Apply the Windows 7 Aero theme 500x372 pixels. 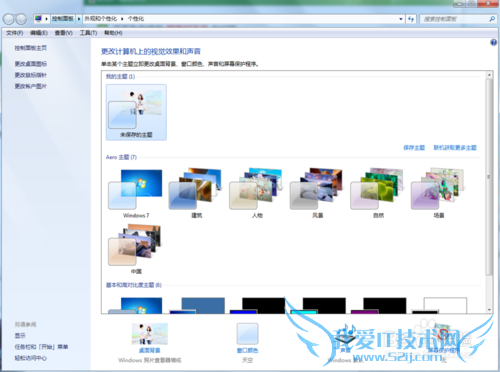tap(136, 193)
